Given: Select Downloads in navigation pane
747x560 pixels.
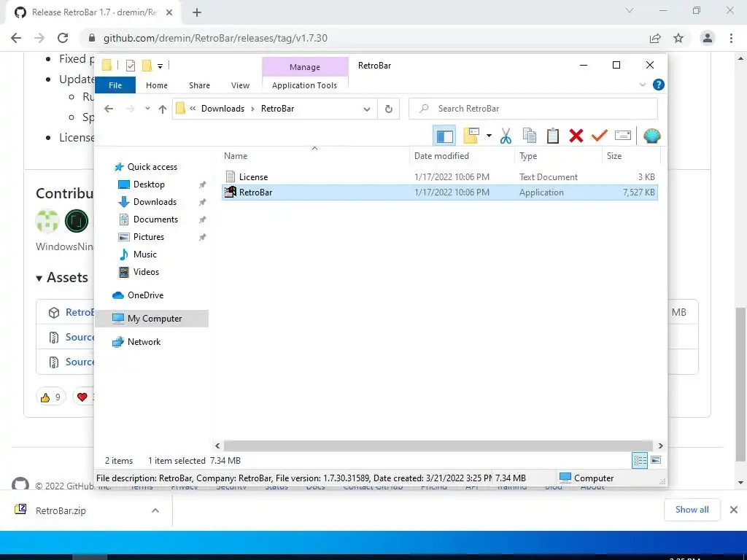Looking at the screenshot, I should (155, 202).
